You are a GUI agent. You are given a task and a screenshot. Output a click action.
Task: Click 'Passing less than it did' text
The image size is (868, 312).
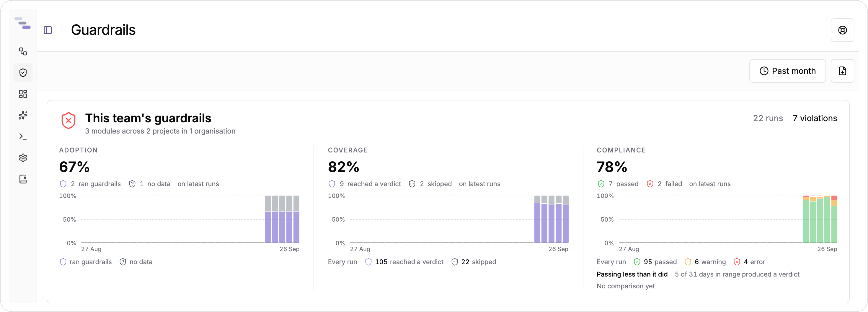pyautogui.click(x=632, y=274)
